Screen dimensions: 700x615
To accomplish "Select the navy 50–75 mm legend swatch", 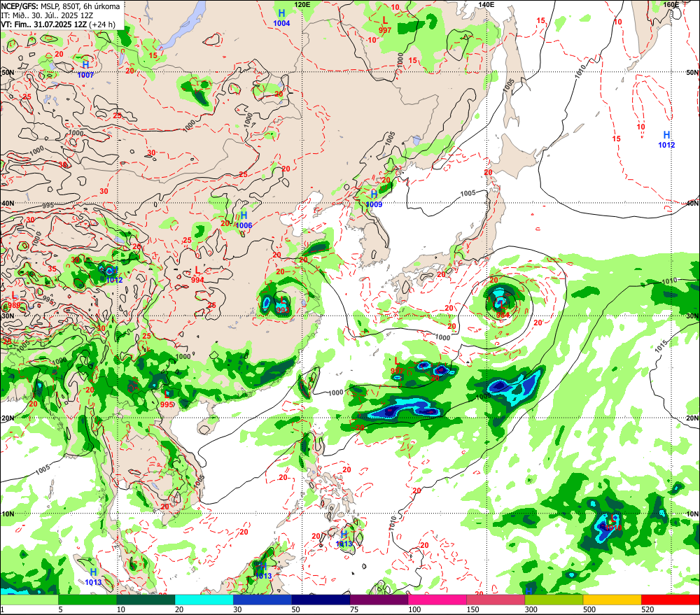I will (x=321, y=600).
